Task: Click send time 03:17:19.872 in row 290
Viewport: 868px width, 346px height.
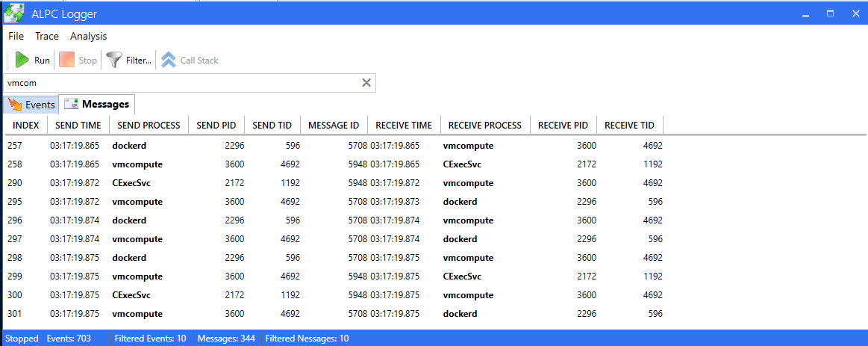Action: pos(75,183)
